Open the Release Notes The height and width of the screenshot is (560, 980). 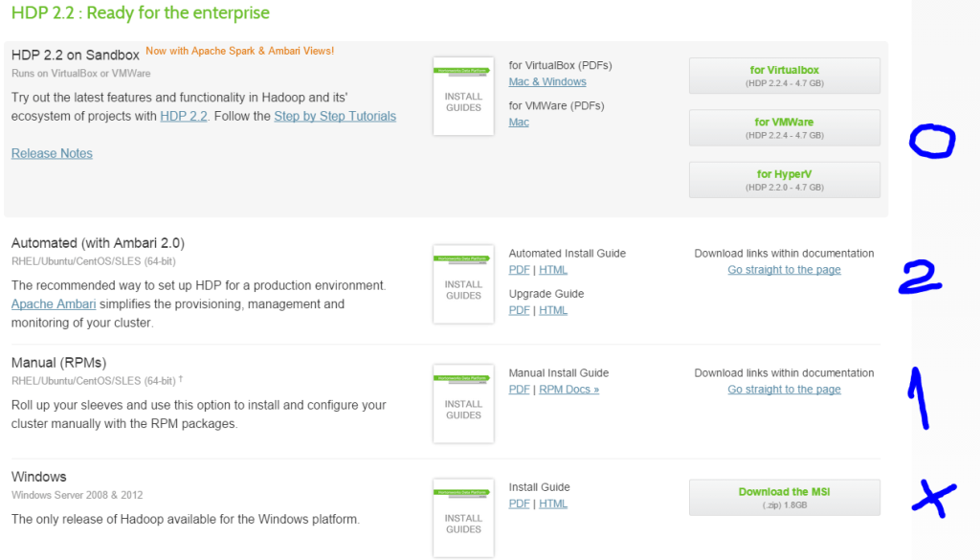point(51,153)
